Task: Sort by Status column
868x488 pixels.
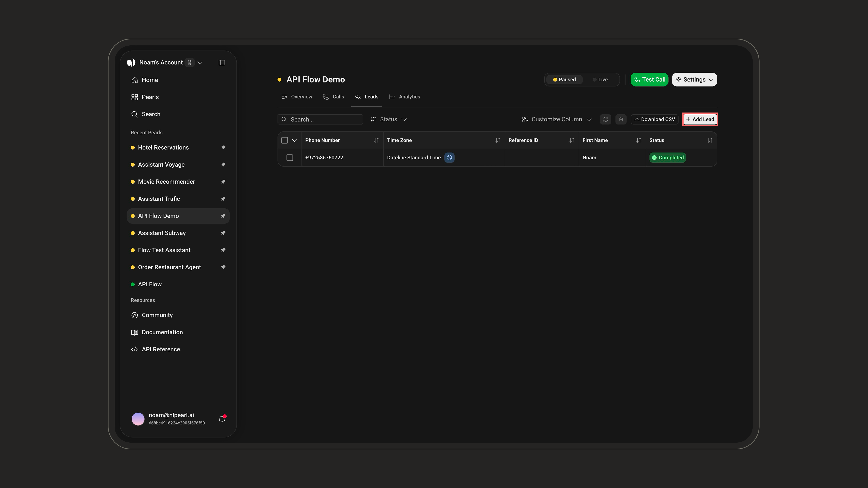Action: [710, 140]
